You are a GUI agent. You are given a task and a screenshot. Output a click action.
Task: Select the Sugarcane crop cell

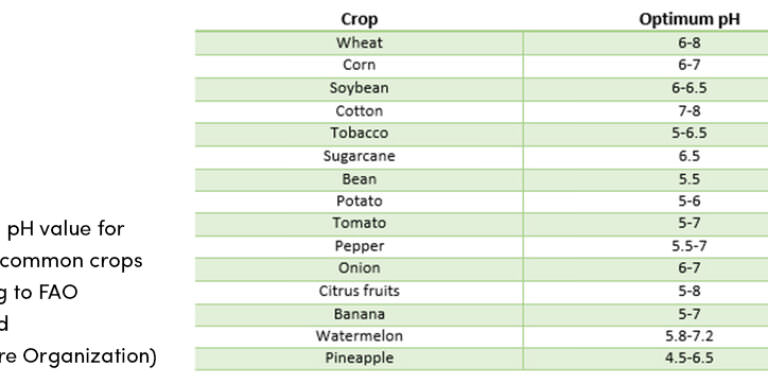(x=359, y=157)
